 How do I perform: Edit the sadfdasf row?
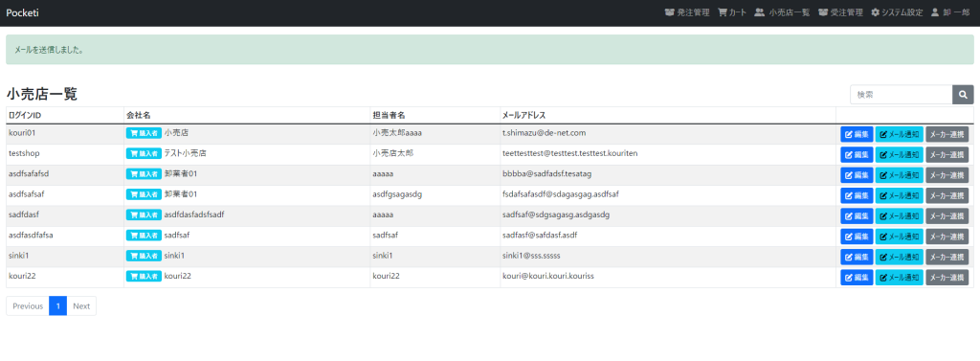coord(857,215)
